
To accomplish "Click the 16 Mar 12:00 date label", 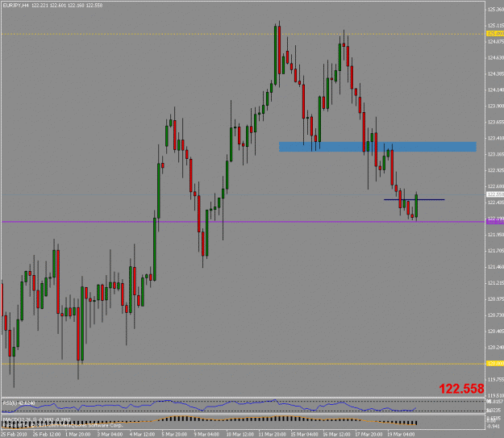I will 336,434.
